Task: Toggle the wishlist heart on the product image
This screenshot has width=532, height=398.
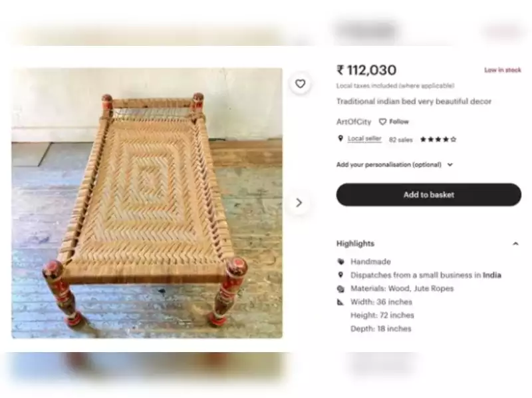Action: [301, 85]
